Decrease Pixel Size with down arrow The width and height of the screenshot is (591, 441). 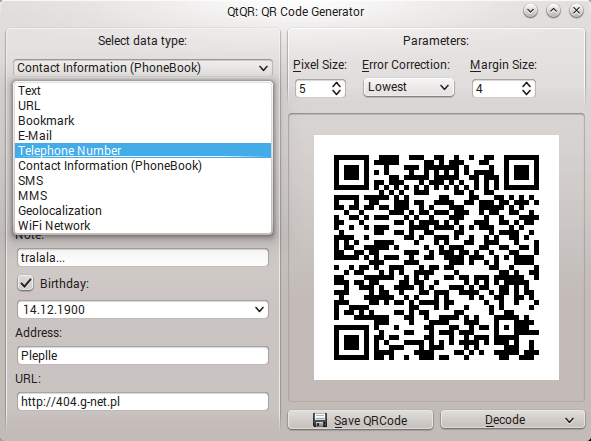click(x=337, y=92)
